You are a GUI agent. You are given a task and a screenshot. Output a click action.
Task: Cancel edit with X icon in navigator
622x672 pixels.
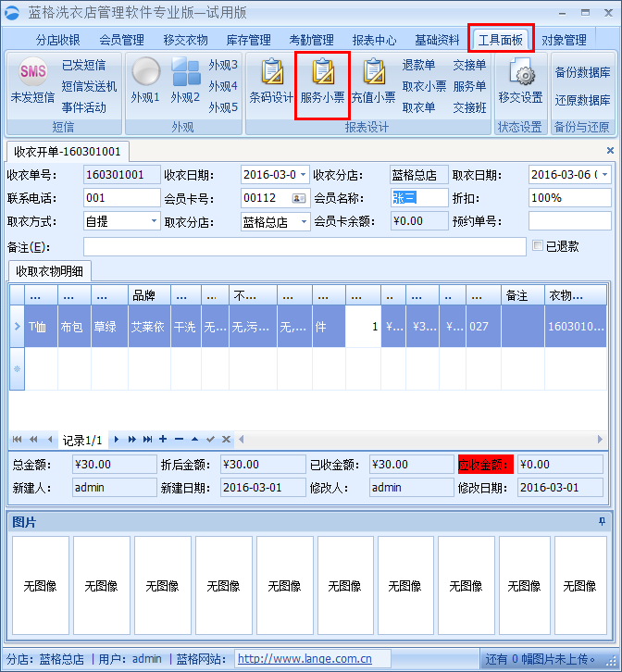pyautogui.click(x=227, y=439)
